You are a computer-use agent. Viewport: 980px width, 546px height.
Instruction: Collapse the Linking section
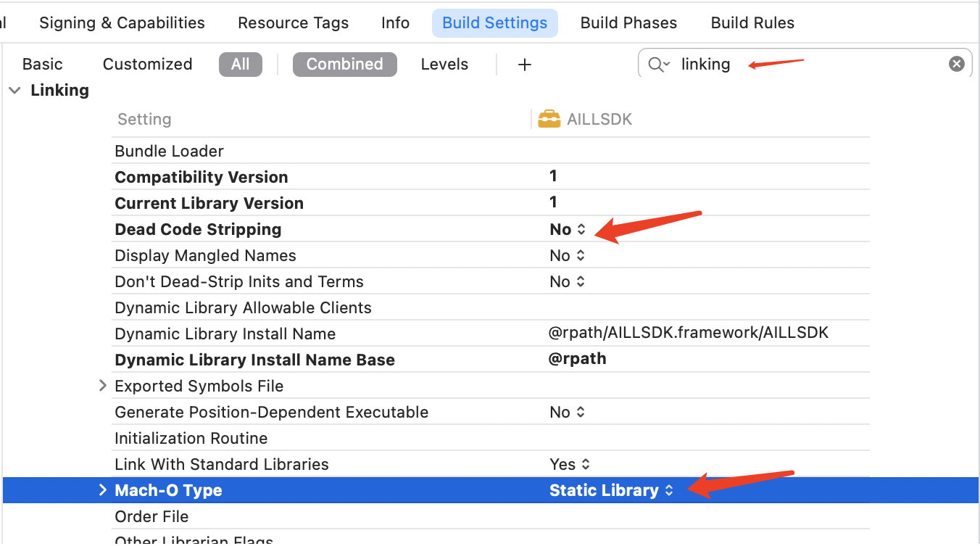14,90
